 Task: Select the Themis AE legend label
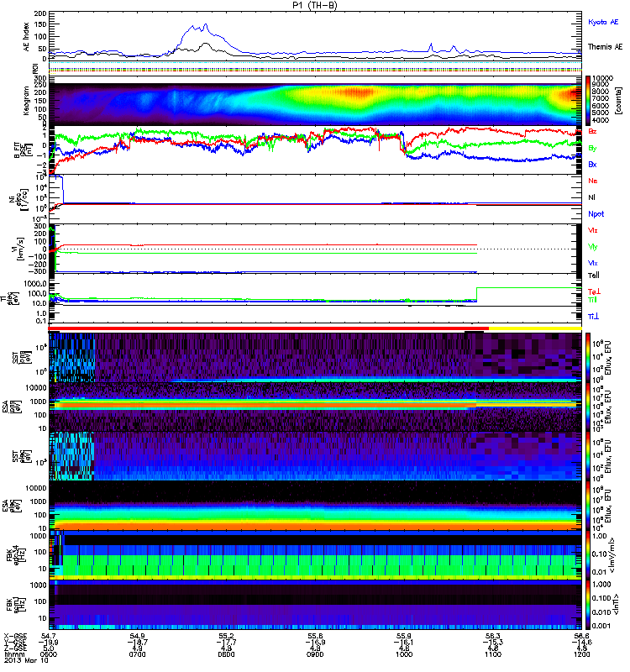[605, 47]
